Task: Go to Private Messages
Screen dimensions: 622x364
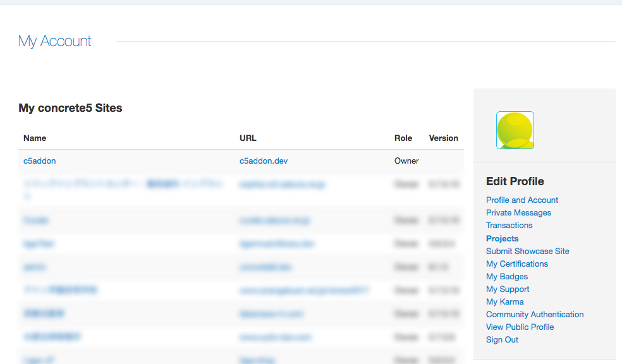Action: point(518,212)
